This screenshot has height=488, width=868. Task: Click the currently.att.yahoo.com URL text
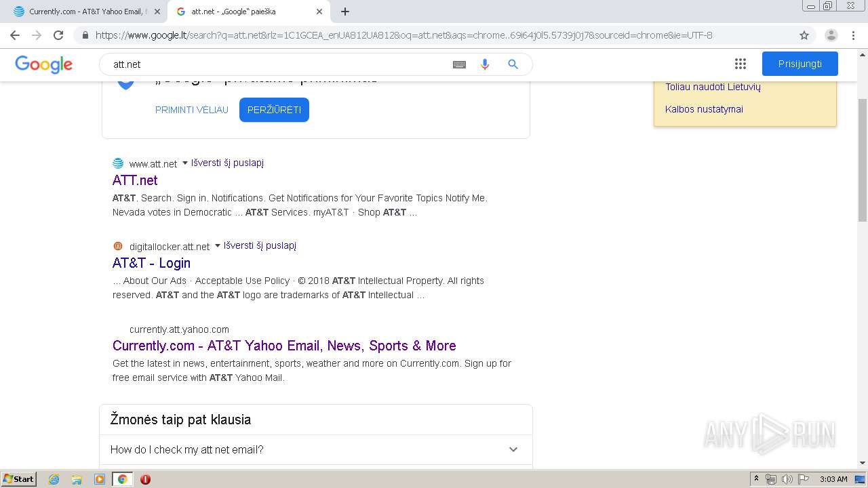point(179,329)
